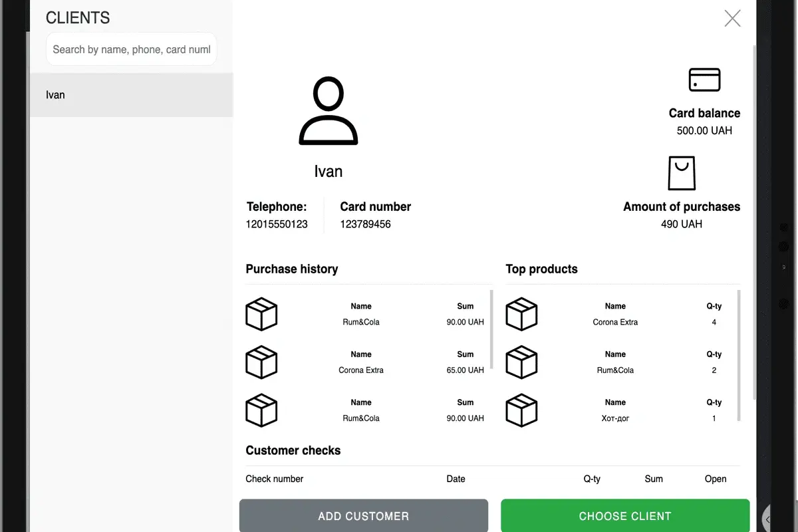Click the Purchase history scrollbar

tap(491, 329)
